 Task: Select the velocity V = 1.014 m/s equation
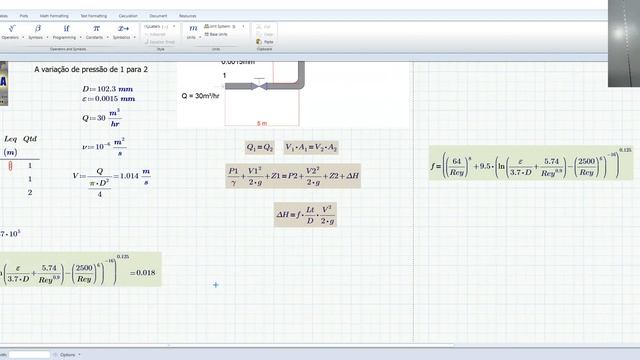click(x=111, y=182)
